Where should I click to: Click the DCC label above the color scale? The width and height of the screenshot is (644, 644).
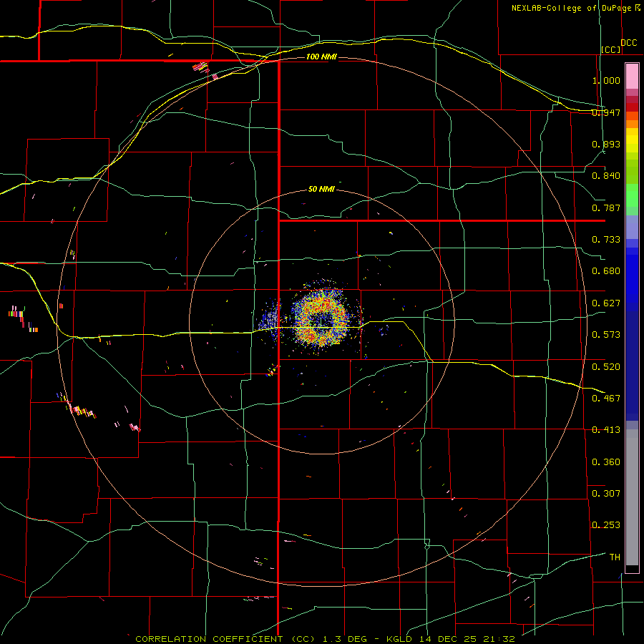tap(628, 43)
